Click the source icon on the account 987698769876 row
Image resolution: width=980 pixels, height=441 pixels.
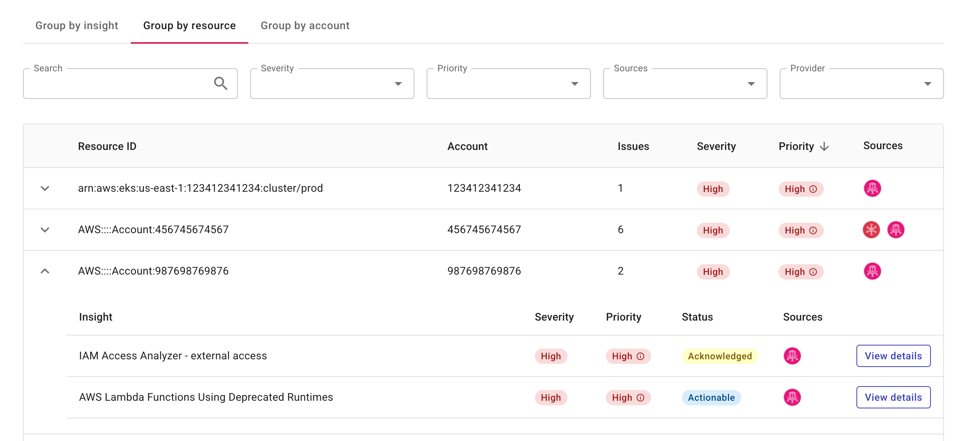(872, 271)
